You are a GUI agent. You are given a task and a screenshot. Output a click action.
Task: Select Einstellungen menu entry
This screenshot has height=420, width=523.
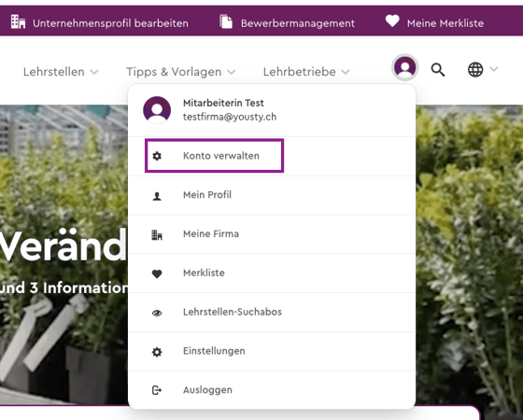(x=272, y=351)
